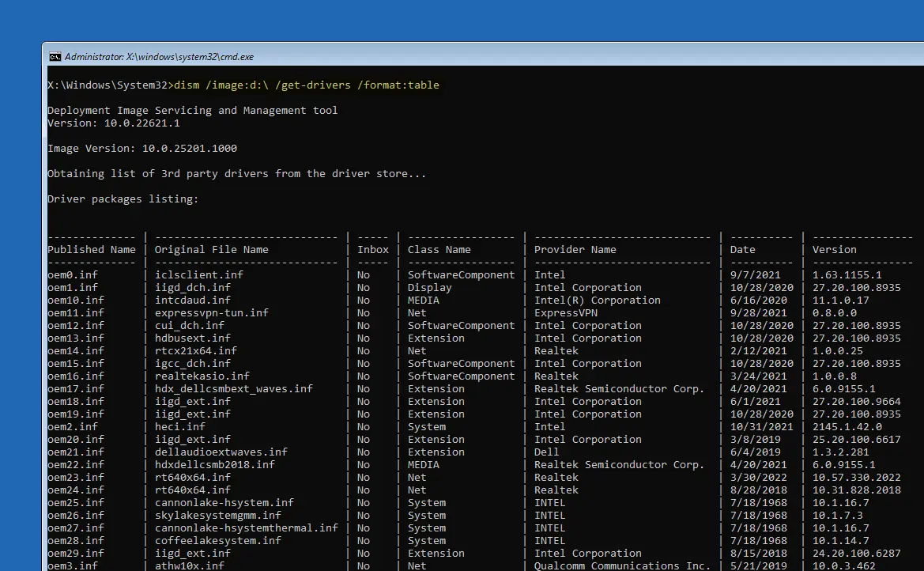The height and width of the screenshot is (571, 924).
Task: Click the 'Class Name' column header
Action: pos(439,250)
